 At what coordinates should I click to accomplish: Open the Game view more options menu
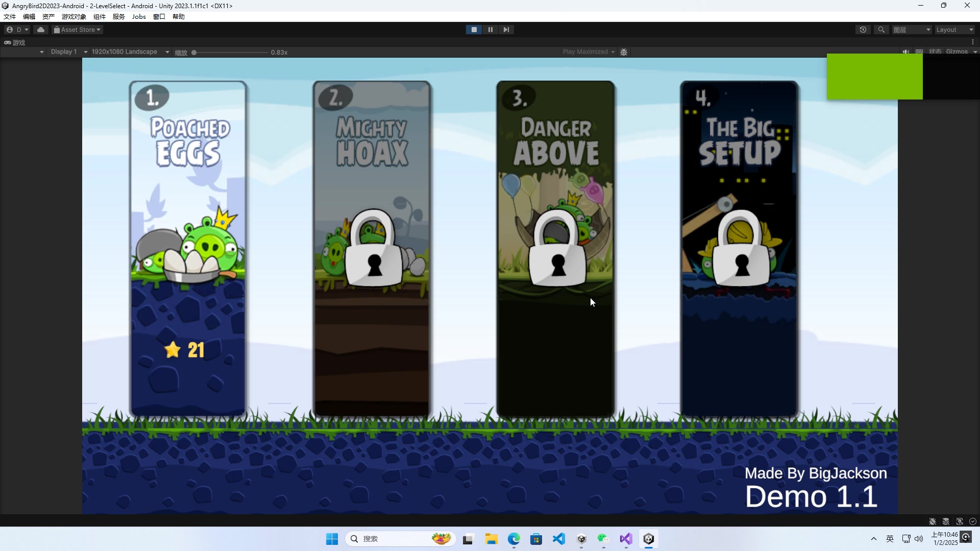(x=973, y=42)
